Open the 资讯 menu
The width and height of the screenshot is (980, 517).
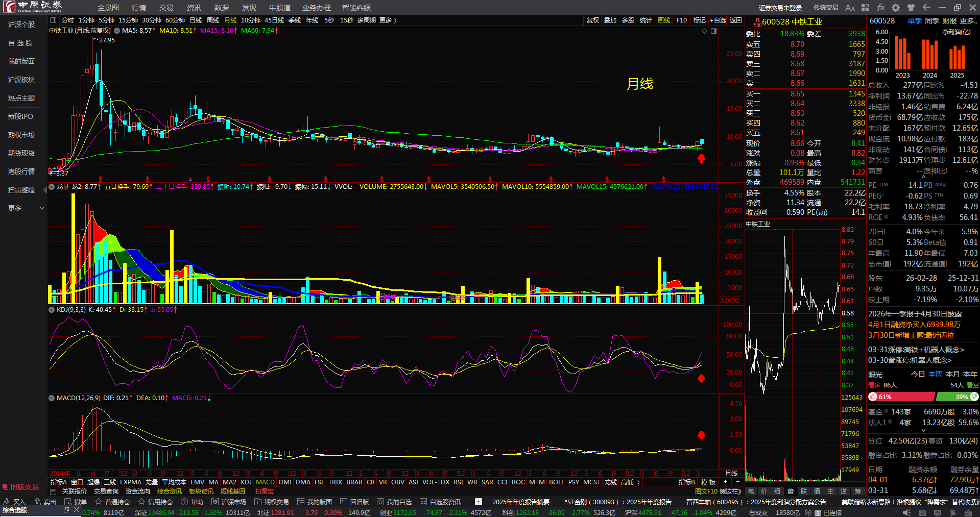coord(194,8)
